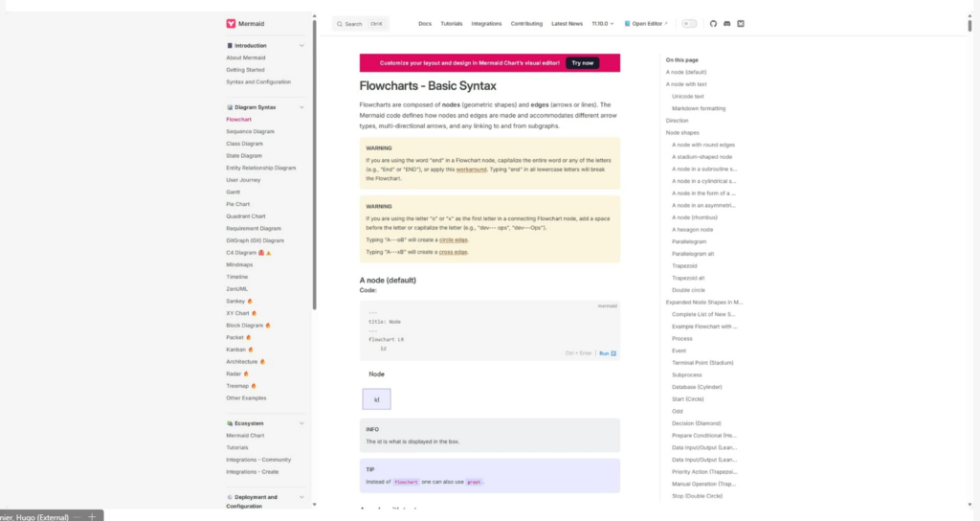980x521 pixels.
Task: Open Getting Started in sidebar
Action: pos(245,70)
